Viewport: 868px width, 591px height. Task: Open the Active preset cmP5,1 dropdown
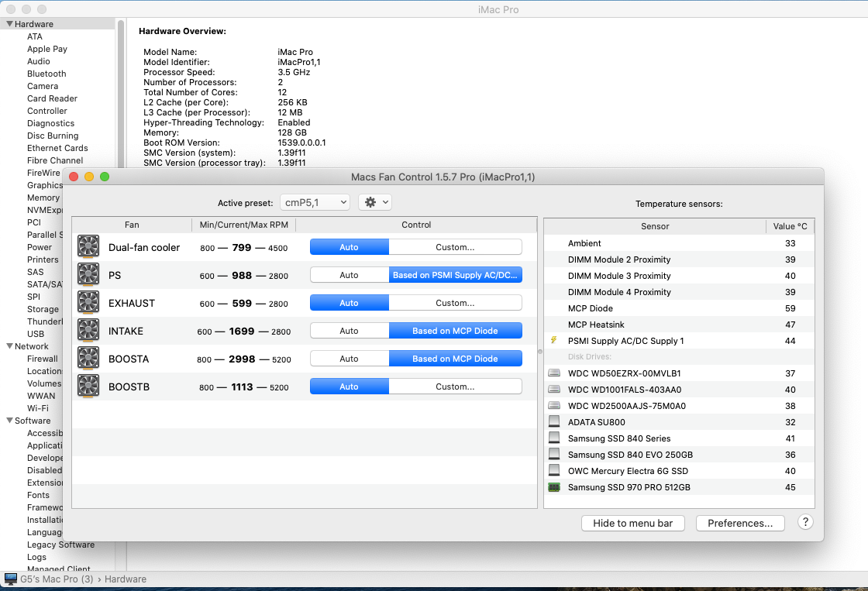click(x=315, y=202)
